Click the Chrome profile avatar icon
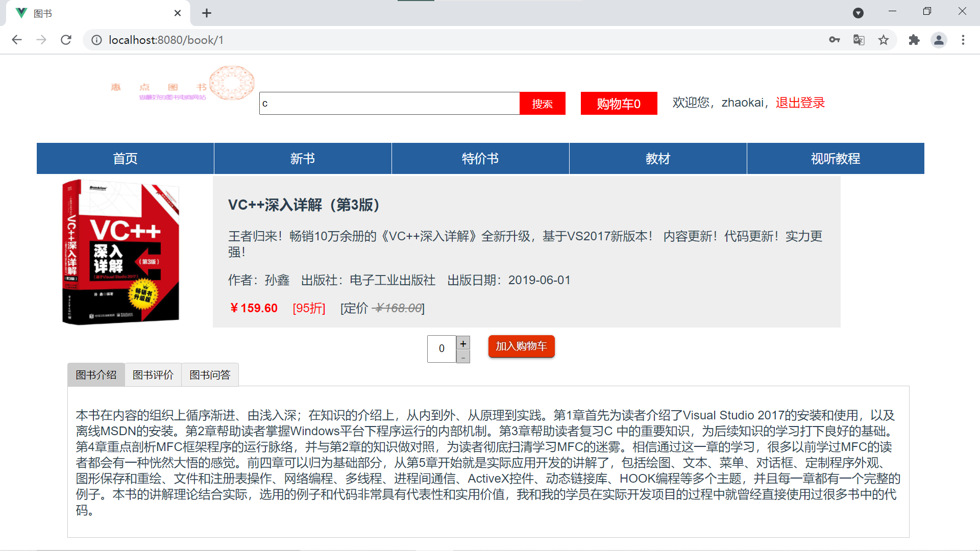Screen dimensions: 980x551 click(x=939, y=40)
